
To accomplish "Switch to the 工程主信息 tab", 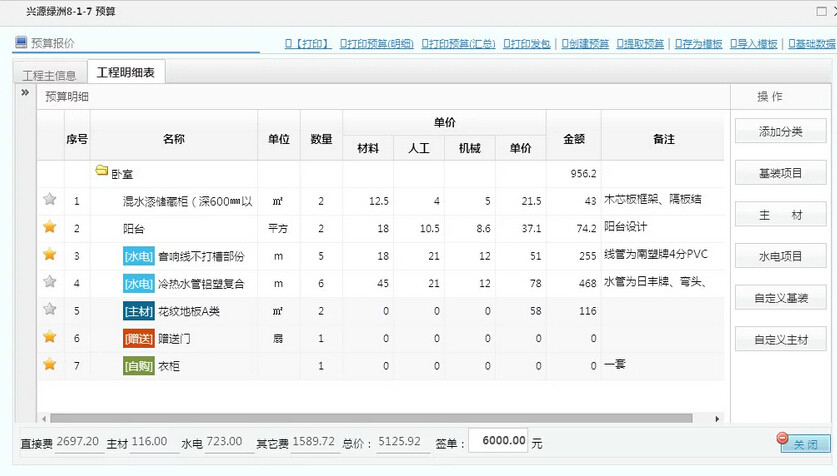I will coord(49,75).
